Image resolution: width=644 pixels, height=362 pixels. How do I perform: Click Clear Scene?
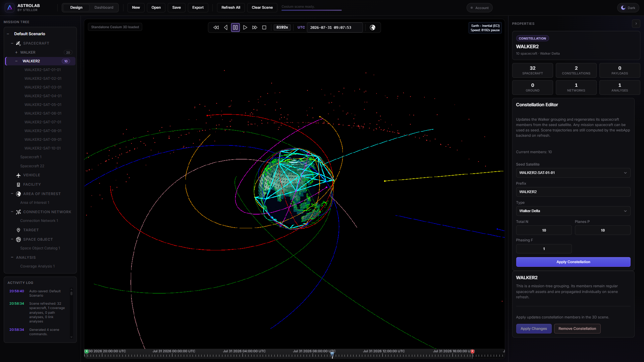click(262, 8)
